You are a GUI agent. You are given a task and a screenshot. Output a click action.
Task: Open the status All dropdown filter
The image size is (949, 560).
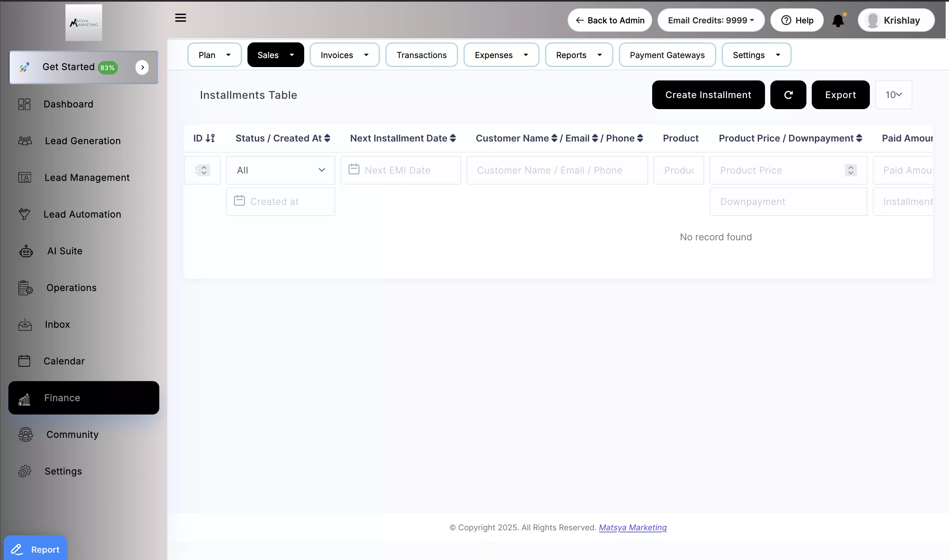(280, 170)
